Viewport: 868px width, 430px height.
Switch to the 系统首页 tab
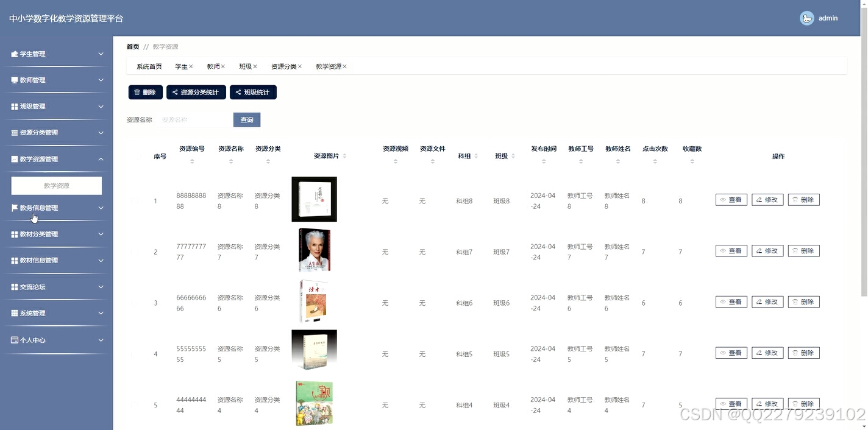tap(148, 66)
